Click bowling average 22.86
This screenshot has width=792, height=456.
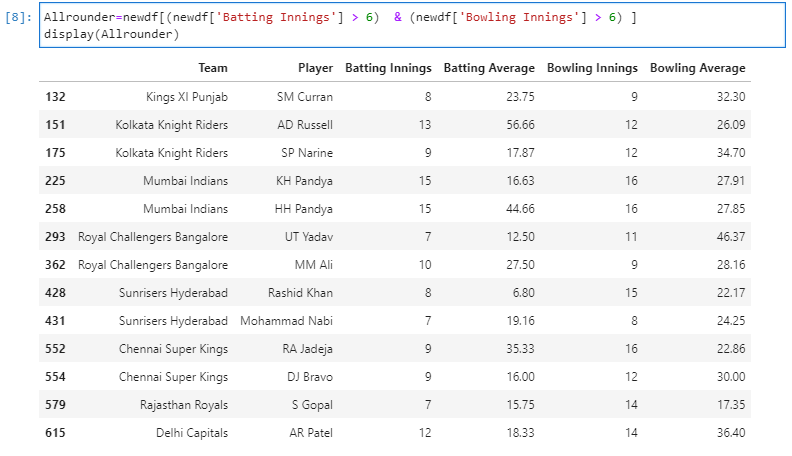pos(731,349)
